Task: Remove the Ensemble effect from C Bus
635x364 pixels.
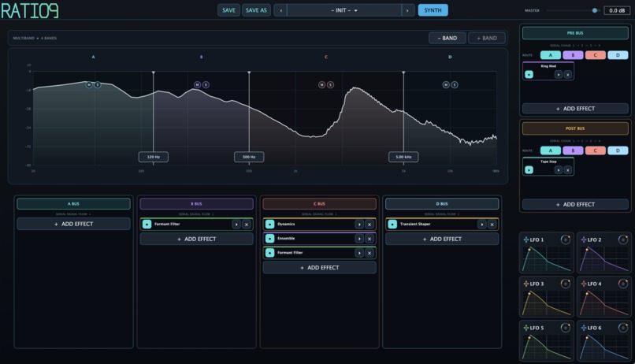Action: [x=369, y=239]
